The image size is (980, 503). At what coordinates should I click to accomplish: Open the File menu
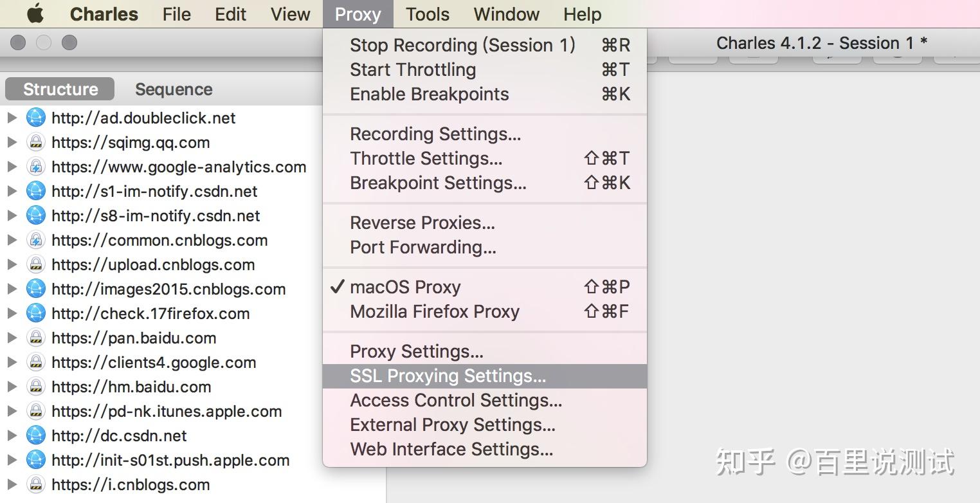(x=176, y=14)
